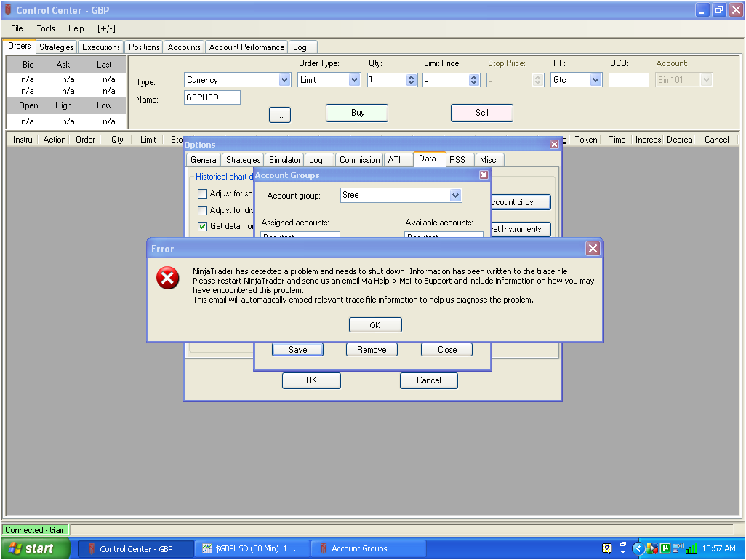Viewport: 746px width, 560px height.
Task: Click the Stop Price spinner arrows
Action: pos(537,80)
